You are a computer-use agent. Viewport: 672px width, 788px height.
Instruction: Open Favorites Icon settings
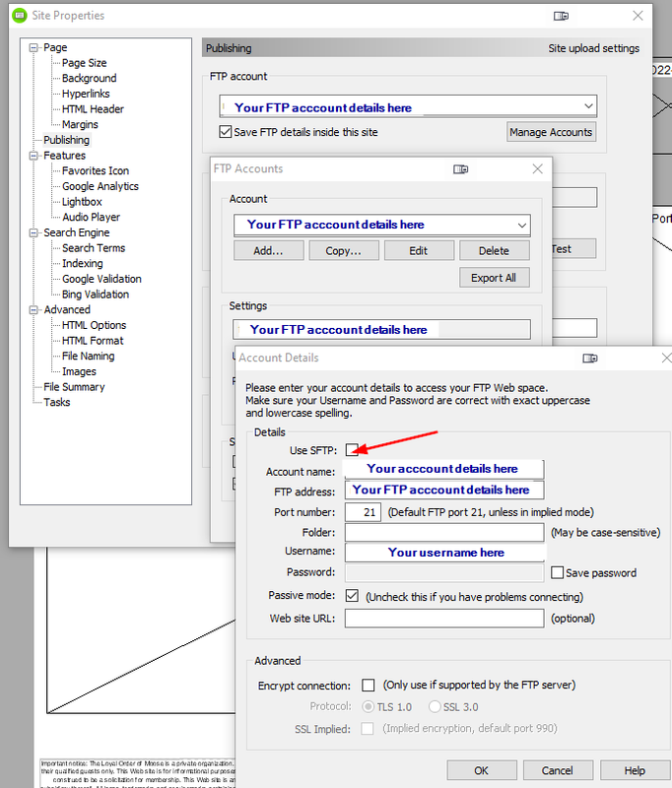point(96,170)
